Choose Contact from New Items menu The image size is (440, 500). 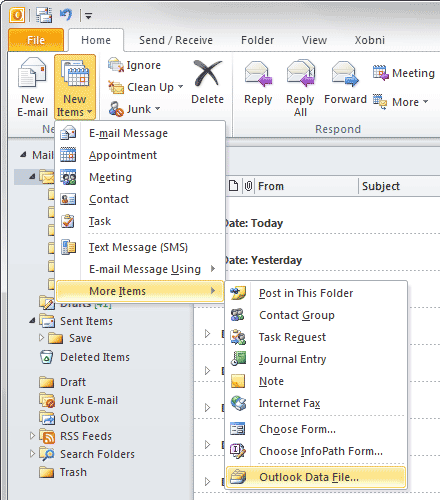[140, 199]
